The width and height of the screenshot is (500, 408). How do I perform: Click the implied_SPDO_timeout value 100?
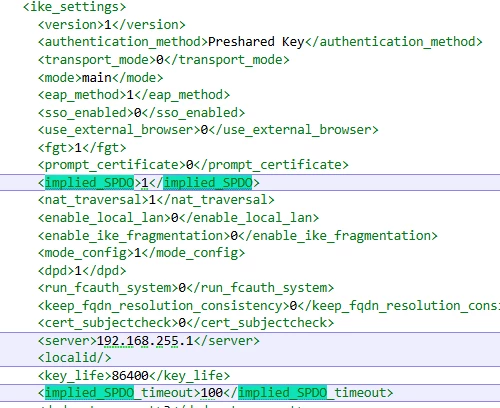click(x=212, y=393)
